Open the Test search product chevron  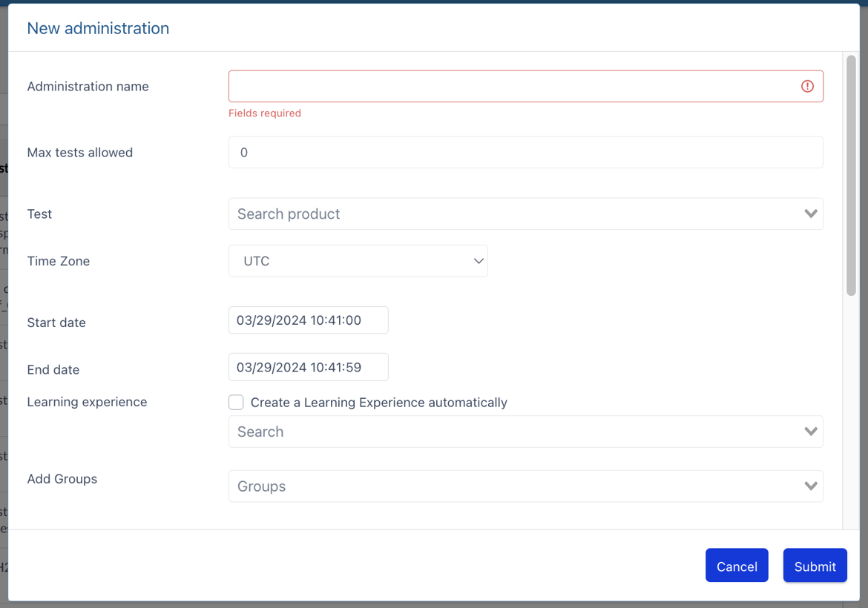(810, 214)
